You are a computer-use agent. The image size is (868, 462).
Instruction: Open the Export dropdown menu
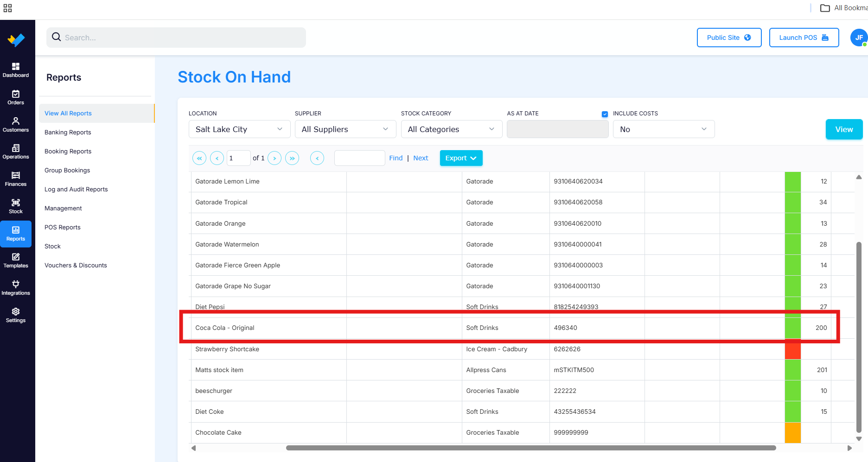click(x=461, y=158)
